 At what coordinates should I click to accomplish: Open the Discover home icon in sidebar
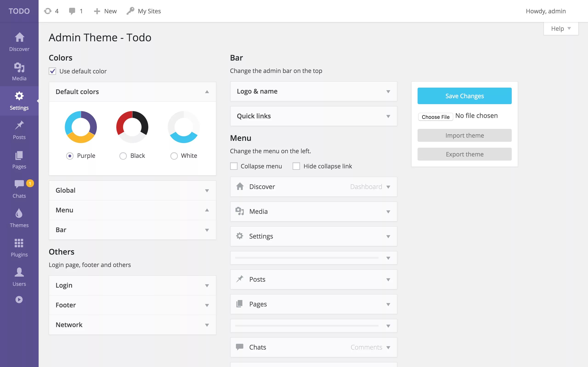click(x=19, y=38)
